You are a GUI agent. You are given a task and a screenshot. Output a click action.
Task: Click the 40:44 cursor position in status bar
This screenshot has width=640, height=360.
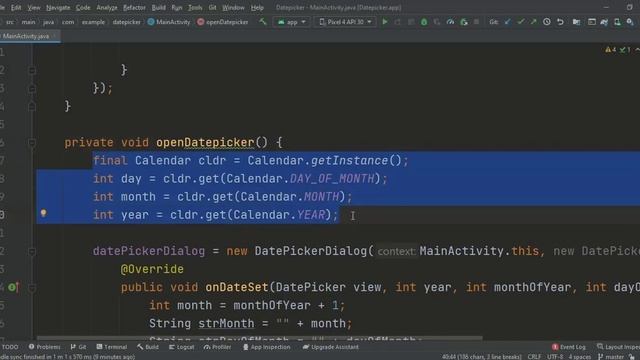tap(481, 357)
